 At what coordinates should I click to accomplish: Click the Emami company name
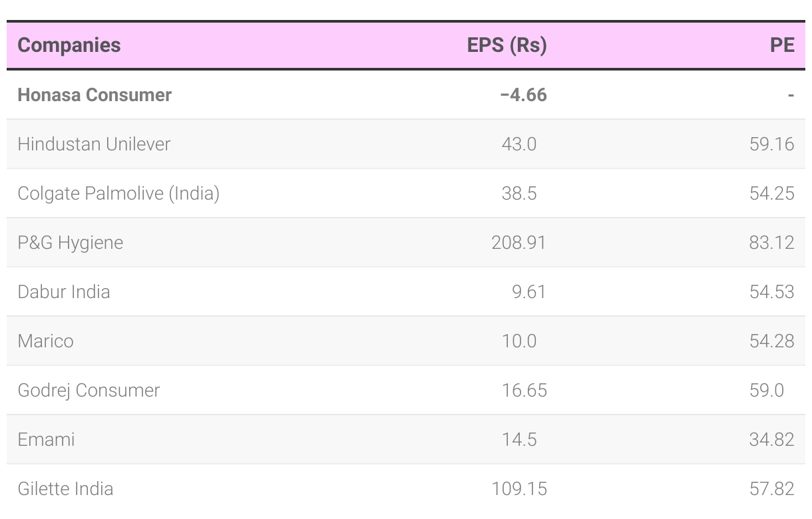[x=46, y=440]
